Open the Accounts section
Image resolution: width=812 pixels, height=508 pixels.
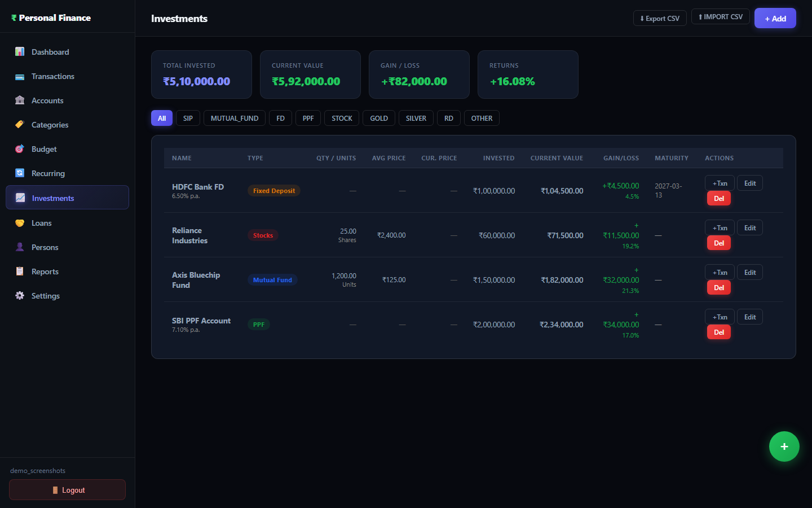[67, 100]
